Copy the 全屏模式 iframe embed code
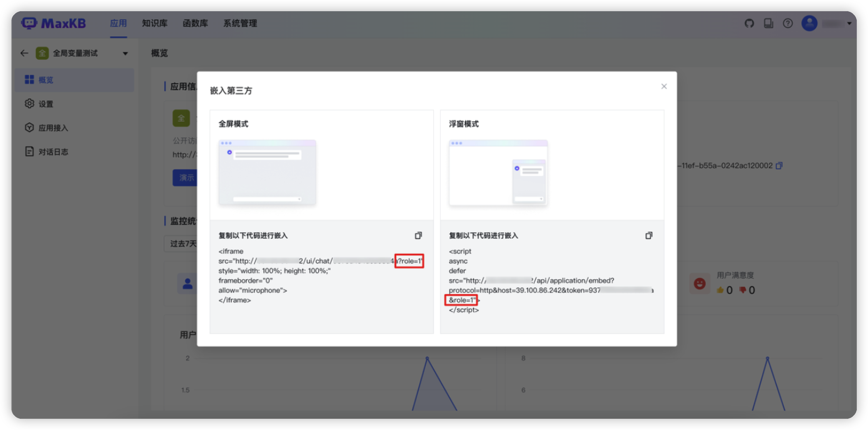The width and height of the screenshot is (868, 430). [418, 235]
